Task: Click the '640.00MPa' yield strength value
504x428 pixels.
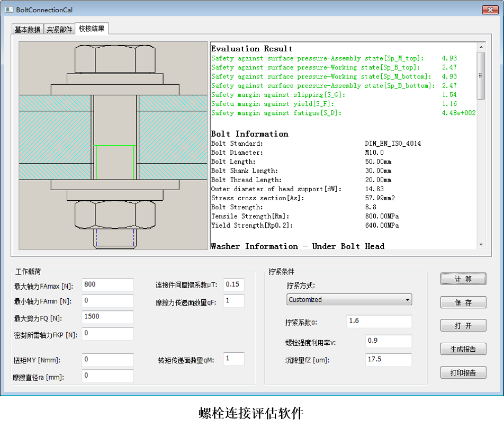Action: tap(382, 226)
